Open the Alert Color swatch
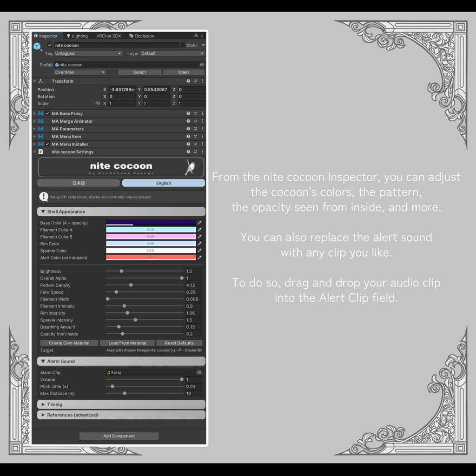476x476 pixels. click(x=151, y=258)
